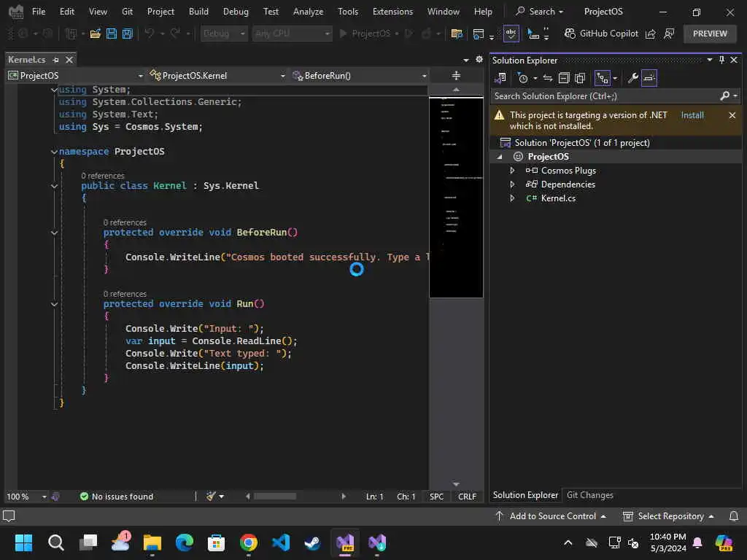Open Steam from the taskbar
Screen dimensions: 747x560
[x=312, y=542]
